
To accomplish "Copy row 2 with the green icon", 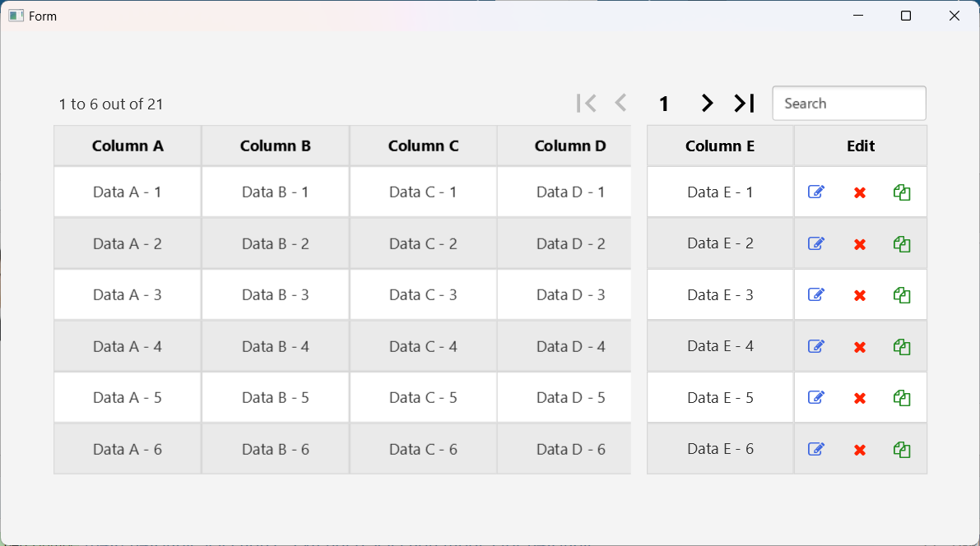I will coord(902,244).
